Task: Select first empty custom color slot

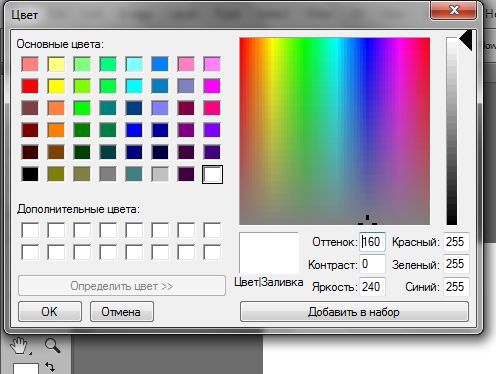Action: tap(30, 230)
